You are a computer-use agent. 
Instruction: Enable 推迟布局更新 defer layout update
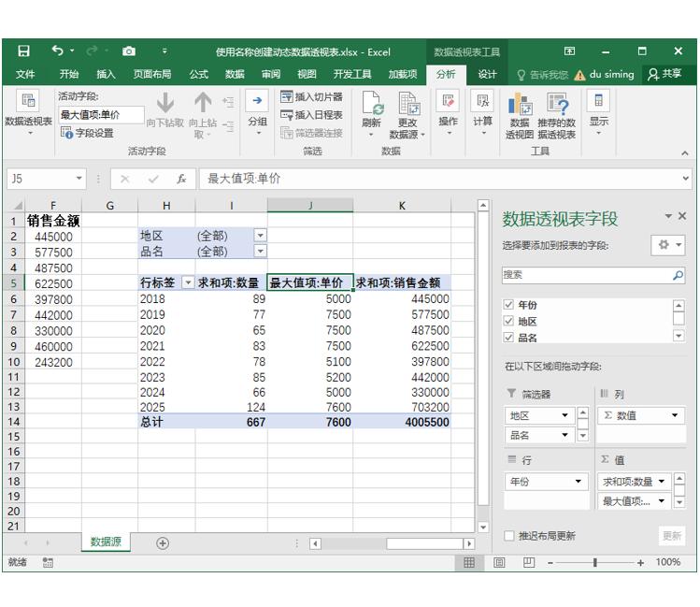[509, 535]
